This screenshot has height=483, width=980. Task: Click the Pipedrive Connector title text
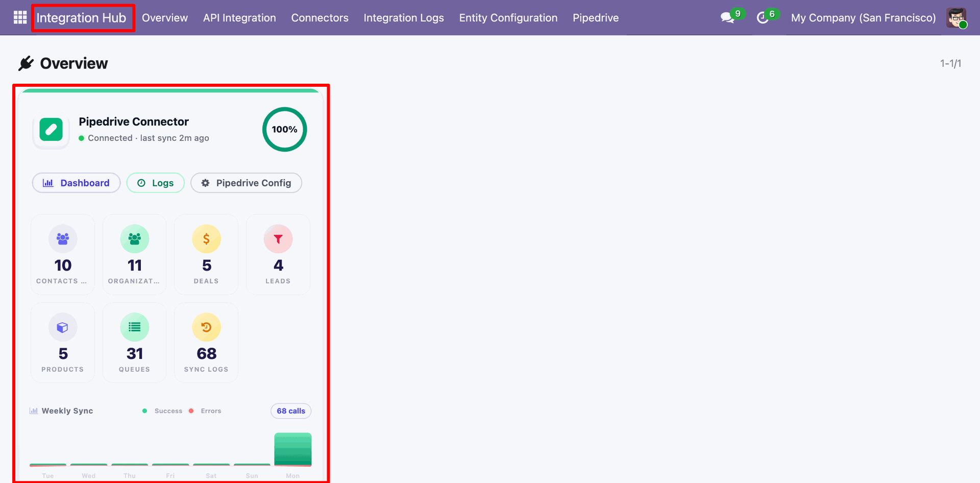(x=134, y=122)
